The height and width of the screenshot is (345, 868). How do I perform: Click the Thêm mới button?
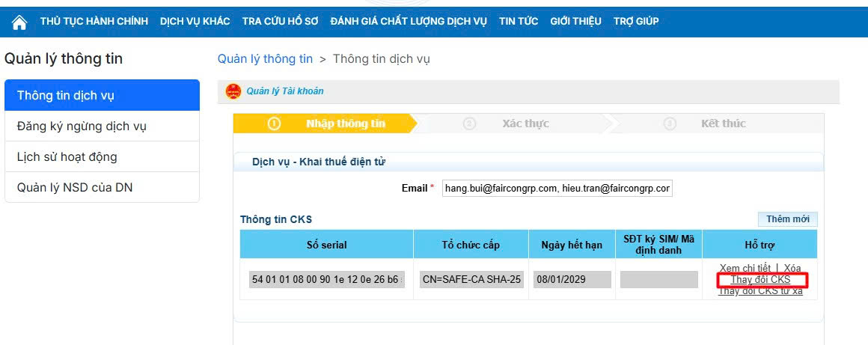(788, 219)
